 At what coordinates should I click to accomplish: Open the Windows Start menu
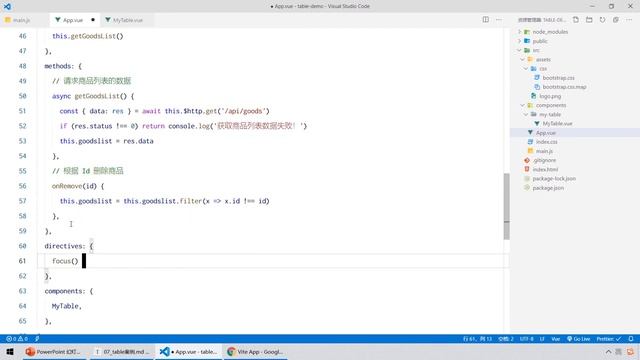[10, 351]
